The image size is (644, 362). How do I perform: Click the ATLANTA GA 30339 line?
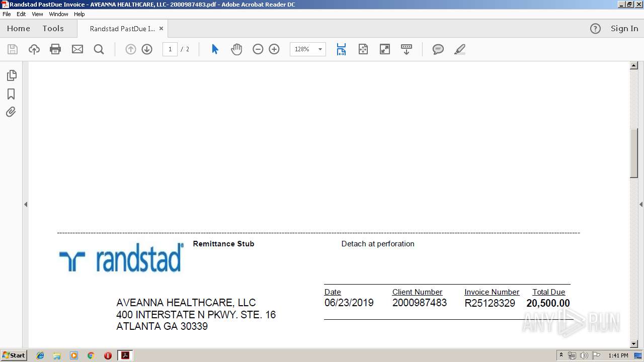(162, 326)
